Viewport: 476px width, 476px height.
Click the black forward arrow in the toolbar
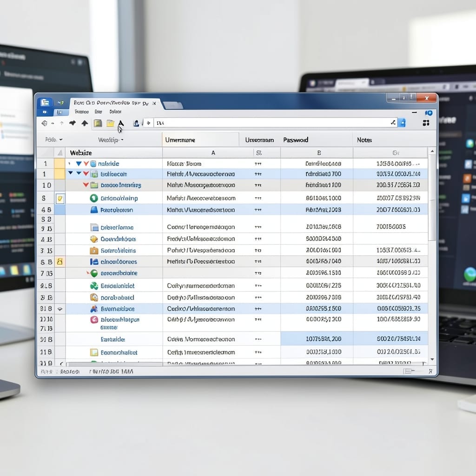click(73, 123)
